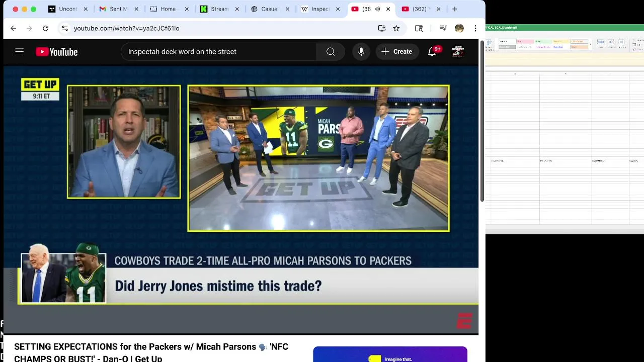Mute the playing YouTube tab audio icon
644x362 pixels.
[377, 9]
